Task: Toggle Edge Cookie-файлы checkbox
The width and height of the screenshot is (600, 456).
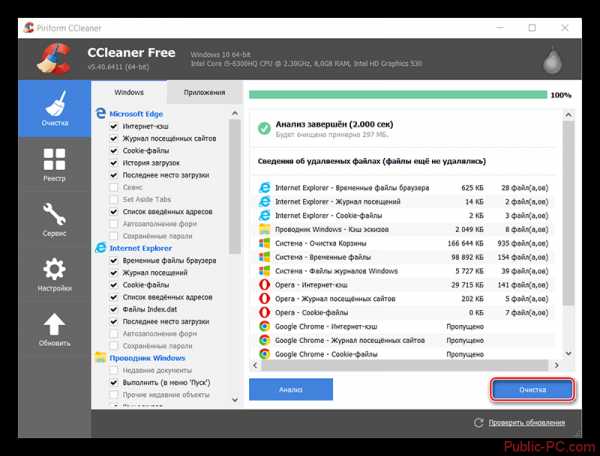Action: tap(114, 150)
